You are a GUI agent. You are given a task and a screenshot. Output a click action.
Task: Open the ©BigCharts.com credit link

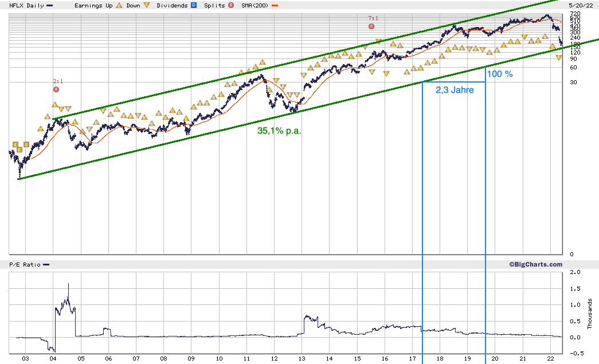pyautogui.click(x=535, y=264)
